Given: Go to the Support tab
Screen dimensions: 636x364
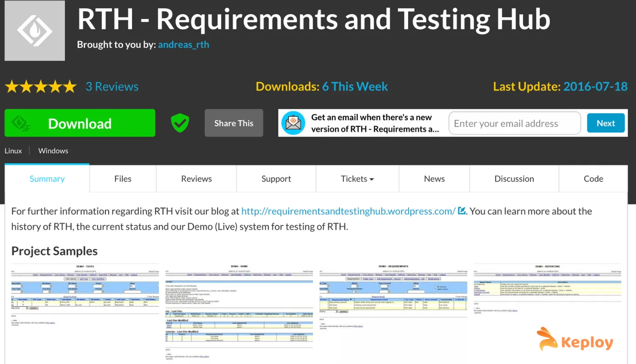Looking at the screenshot, I should [x=276, y=179].
